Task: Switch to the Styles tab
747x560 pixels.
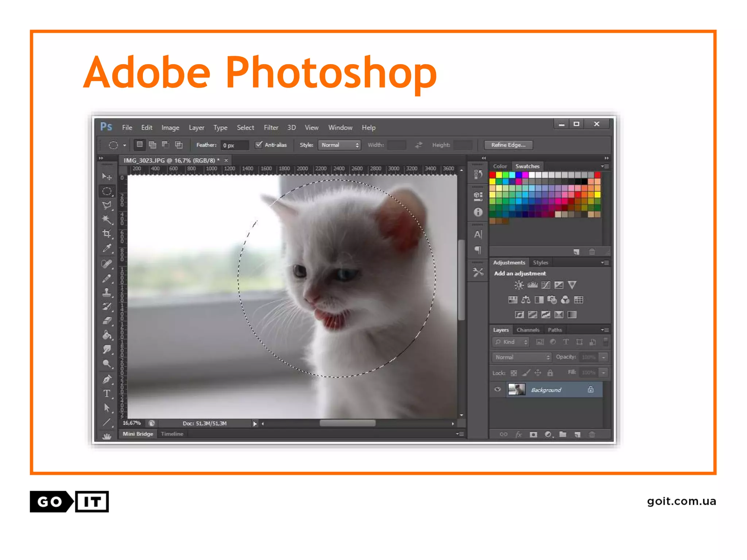Action: (541, 262)
